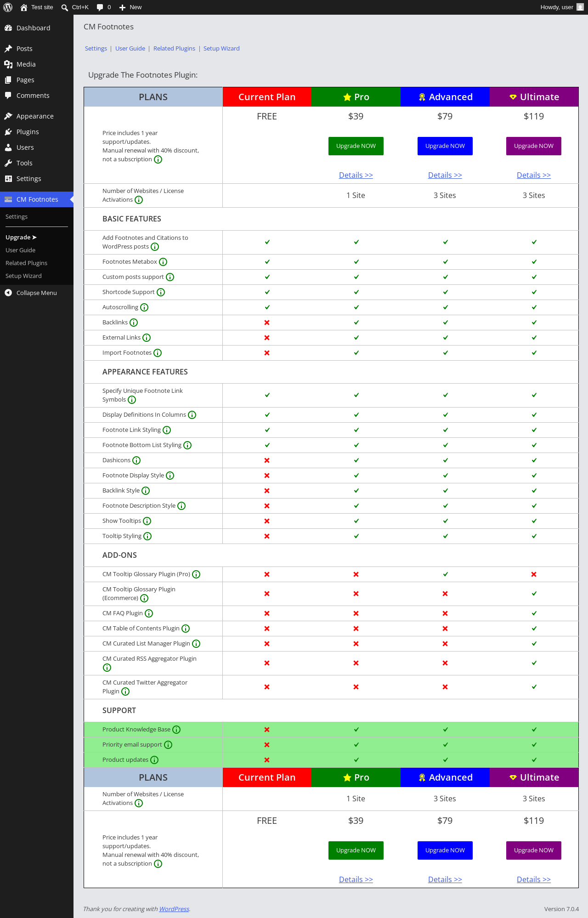The image size is (588, 918).
Task: Click the info icon beside Shortcode Support
Action: coord(161,292)
